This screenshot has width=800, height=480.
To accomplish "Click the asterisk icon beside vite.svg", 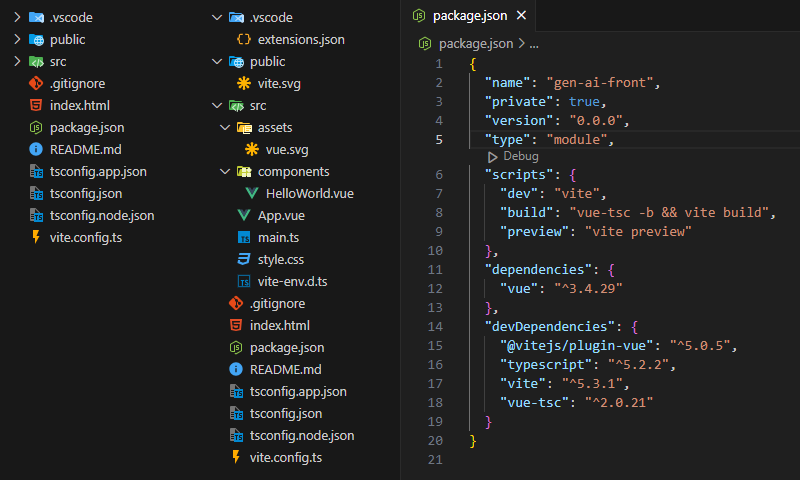I will point(244,83).
